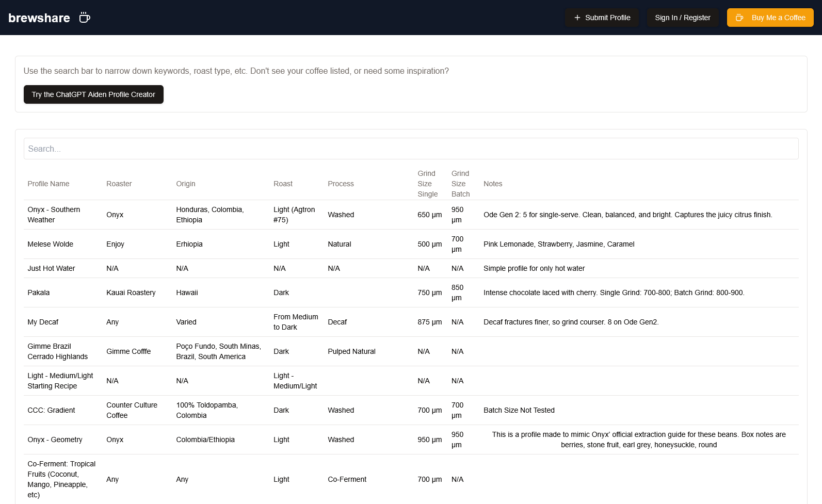Sort by the Profile Name column header
The height and width of the screenshot is (504, 822).
coord(49,184)
